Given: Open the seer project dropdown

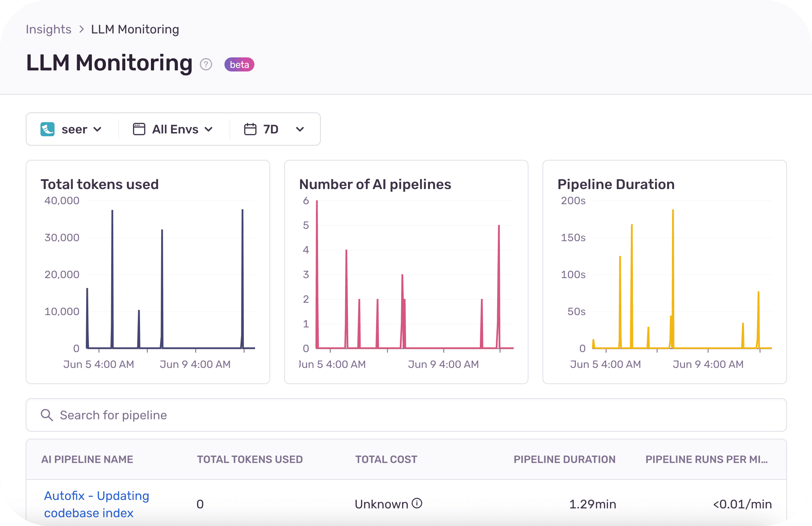Looking at the screenshot, I should coord(71,129).
